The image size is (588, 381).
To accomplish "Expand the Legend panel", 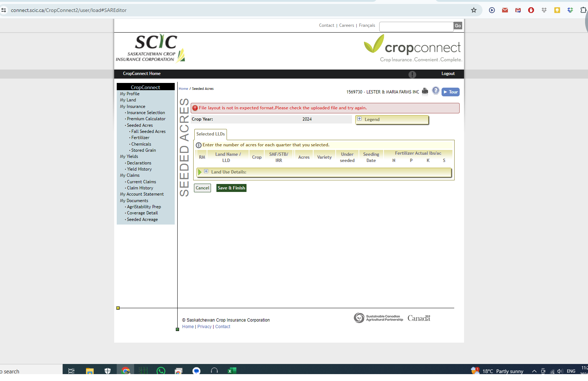I will [360, 119].
